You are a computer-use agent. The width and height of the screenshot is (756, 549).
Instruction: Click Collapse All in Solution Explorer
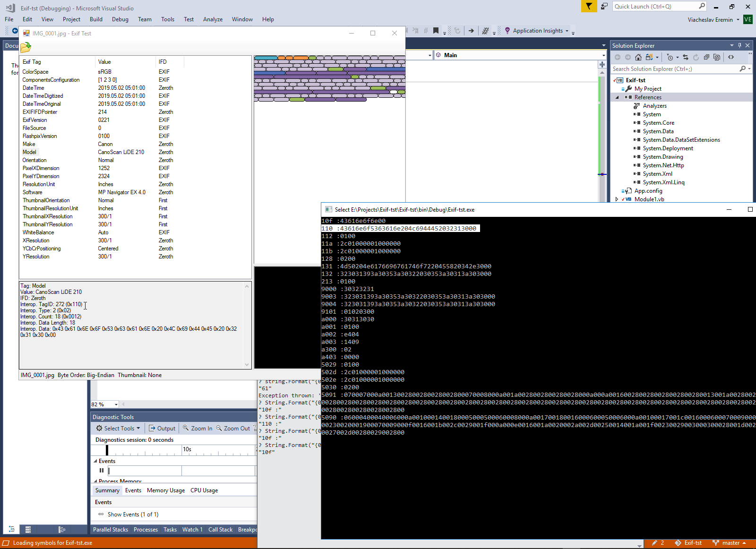click(706, 57)
